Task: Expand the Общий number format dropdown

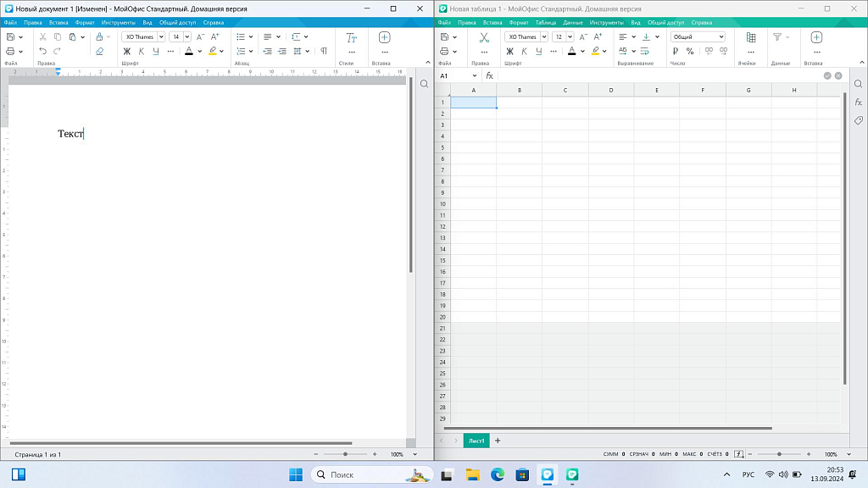Action: [721, 37]
